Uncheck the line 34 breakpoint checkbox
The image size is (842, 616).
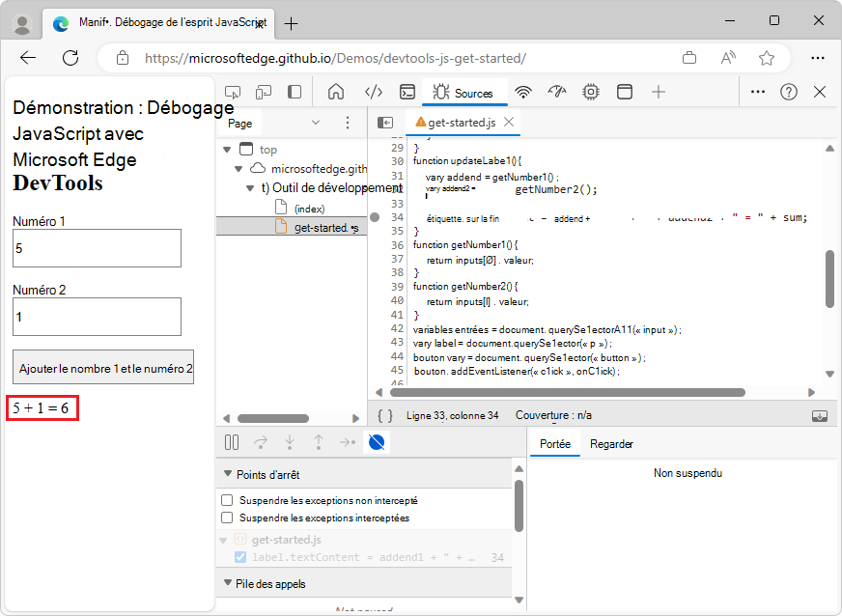[x=240, y=557]
